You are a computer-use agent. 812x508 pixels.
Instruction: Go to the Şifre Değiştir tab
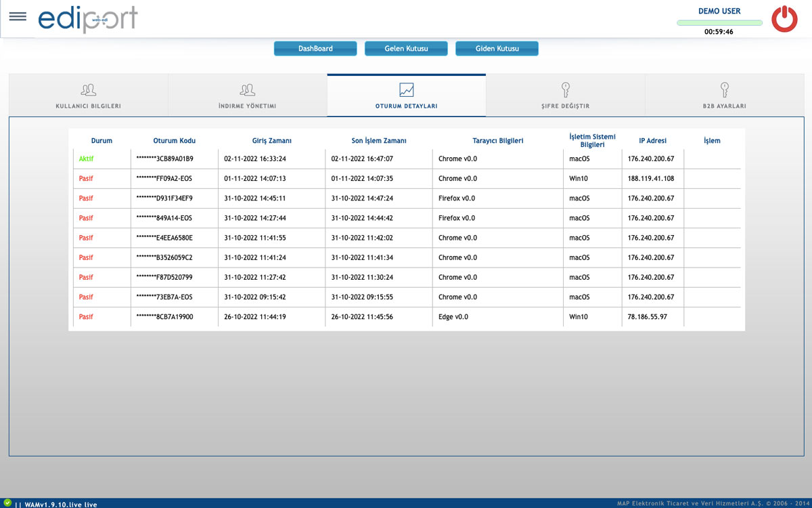(566, 95)
